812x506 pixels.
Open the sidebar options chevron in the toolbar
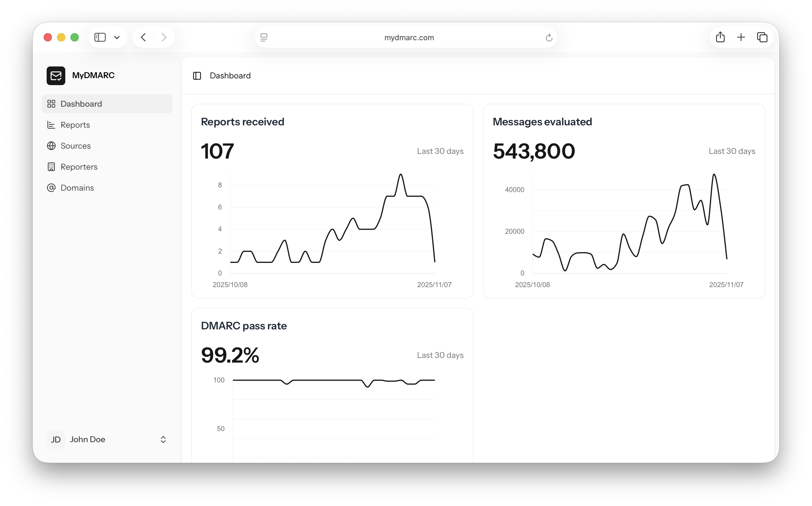pyautogui.click(x=117, y=37)
